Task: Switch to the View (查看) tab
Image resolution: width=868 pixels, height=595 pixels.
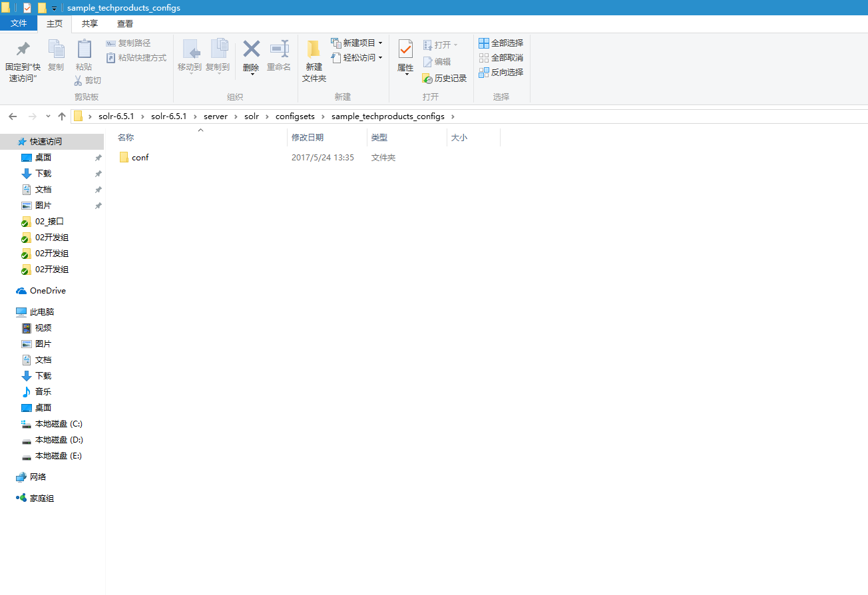Action: coord(125,24)
